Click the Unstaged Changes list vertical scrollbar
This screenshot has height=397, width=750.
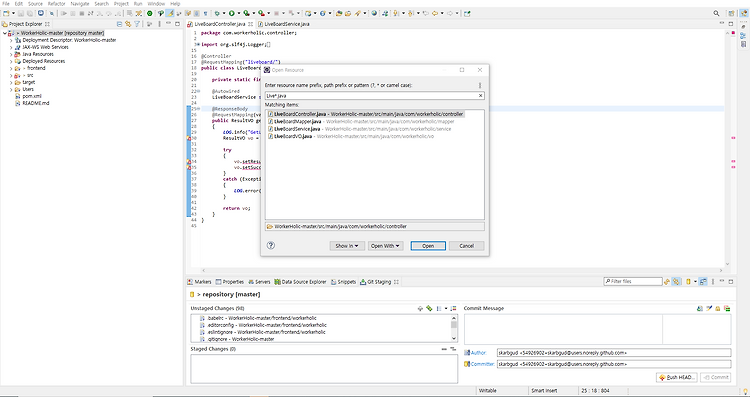tap(454, 328)
